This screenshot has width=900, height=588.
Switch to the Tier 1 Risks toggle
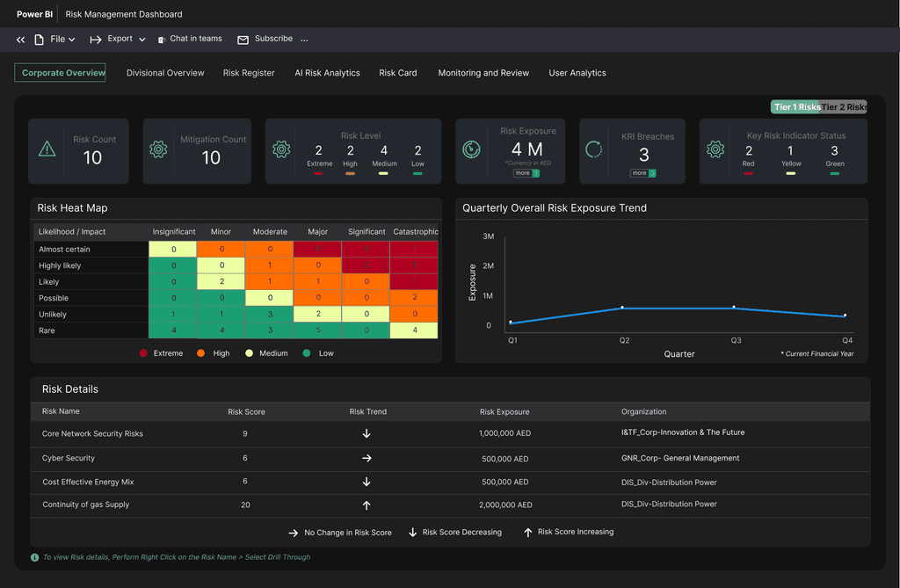pyautogui.click(x=795, y=107)
